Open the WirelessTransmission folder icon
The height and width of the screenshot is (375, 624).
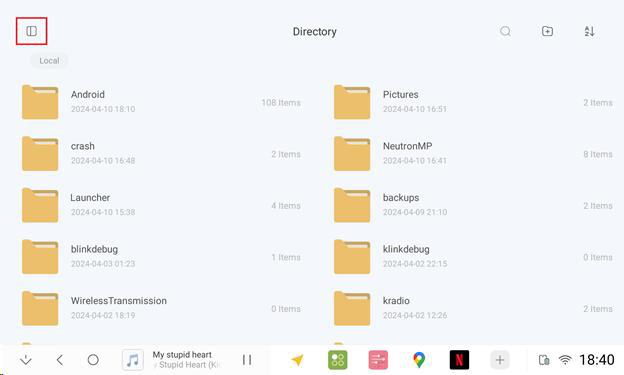click(x=40, y=308)
